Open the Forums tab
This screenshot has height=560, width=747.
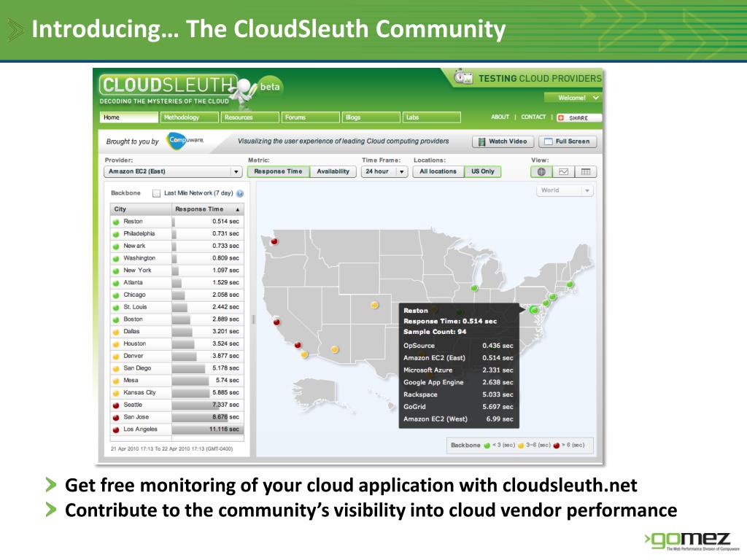[x=311, y=117]
